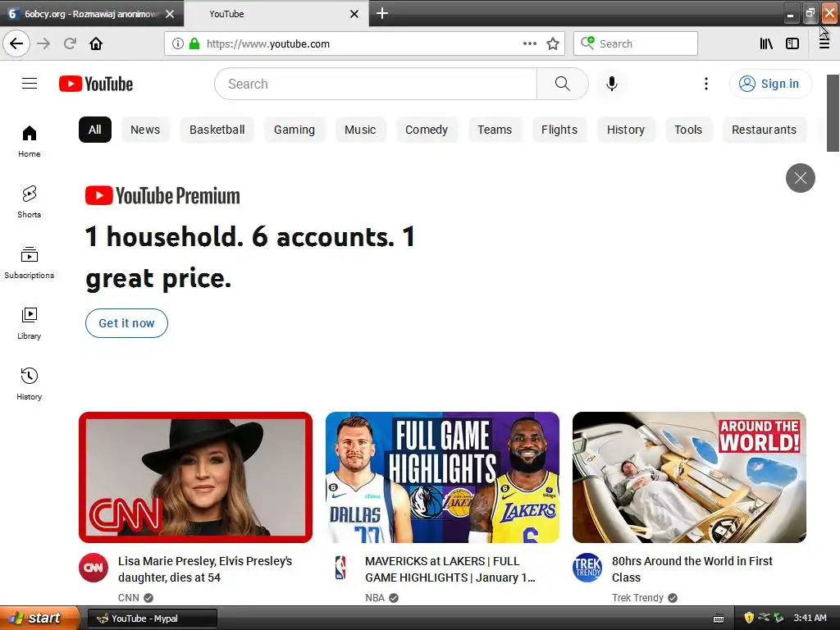Click the Trek Trendy channel avatar
Viewport: 840px width, 630px height.
[x=587, y=568]
